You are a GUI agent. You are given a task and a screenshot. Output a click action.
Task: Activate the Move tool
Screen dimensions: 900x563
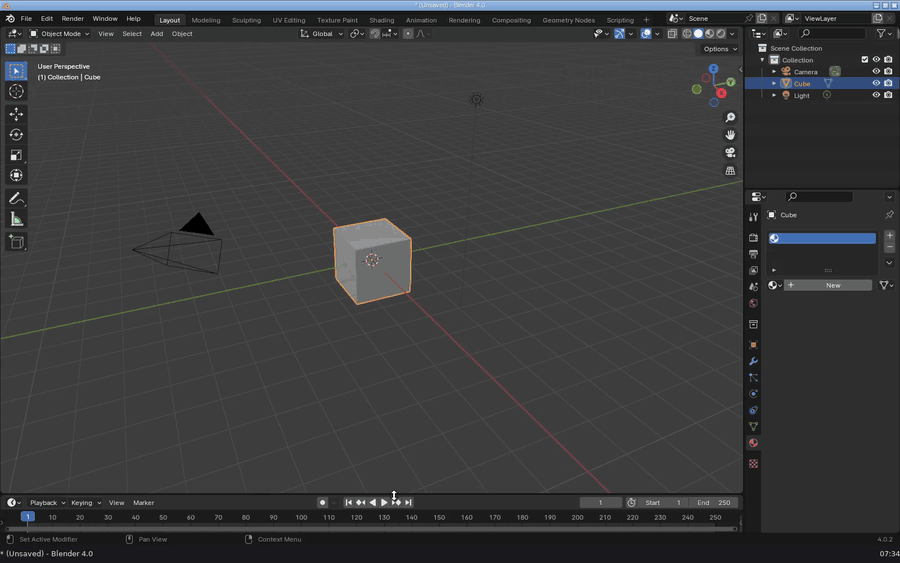pos(16,114)
